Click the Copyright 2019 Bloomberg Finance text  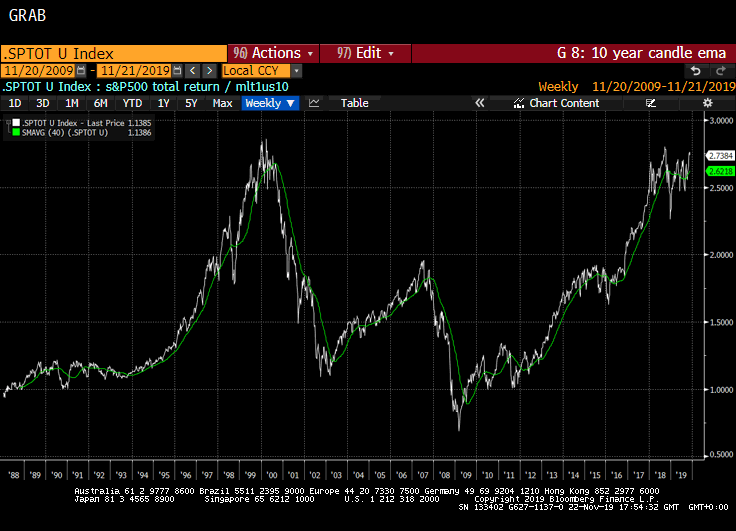[x=567, y=499]
